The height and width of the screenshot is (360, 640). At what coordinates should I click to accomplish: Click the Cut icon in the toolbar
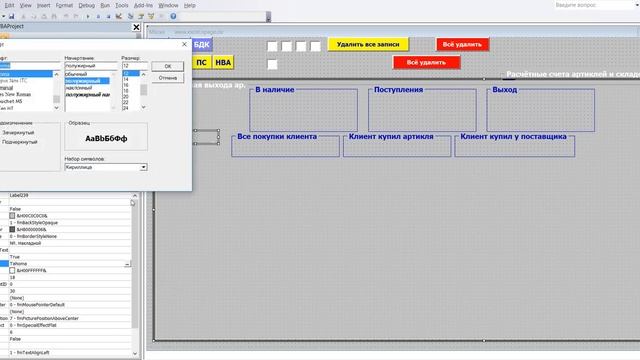[x=23, y=16]
